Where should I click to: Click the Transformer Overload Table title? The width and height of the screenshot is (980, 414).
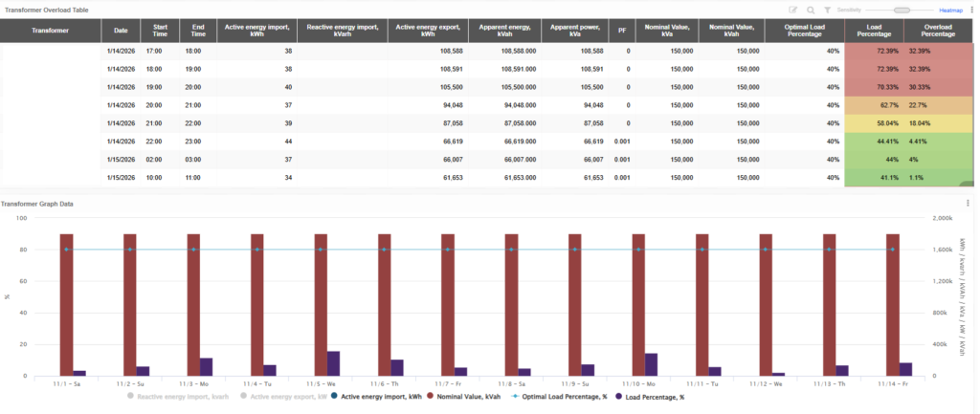click(x=46, y=10)
